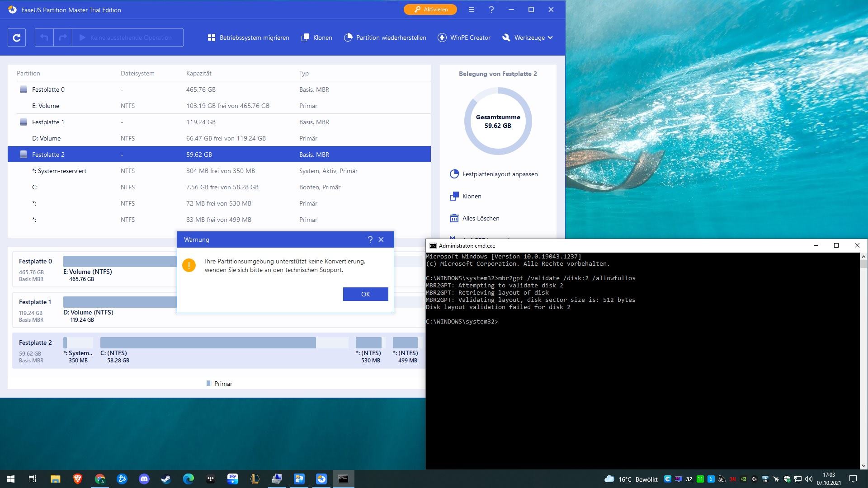868x488 pixels.
Task: Open Discord from the taskbar
Action: tap(144, 479)
